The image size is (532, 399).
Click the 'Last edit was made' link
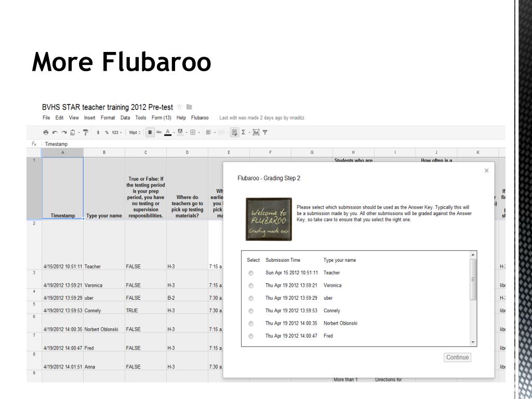coord(262,118)
